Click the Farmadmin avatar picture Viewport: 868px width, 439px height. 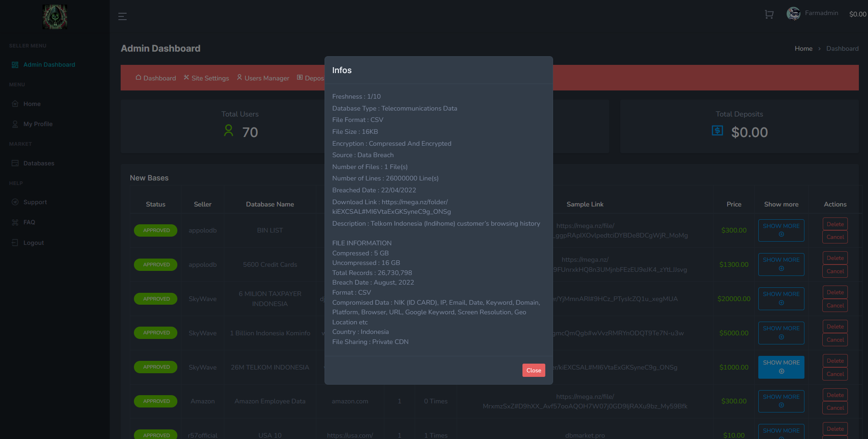[x=793, y=14]
